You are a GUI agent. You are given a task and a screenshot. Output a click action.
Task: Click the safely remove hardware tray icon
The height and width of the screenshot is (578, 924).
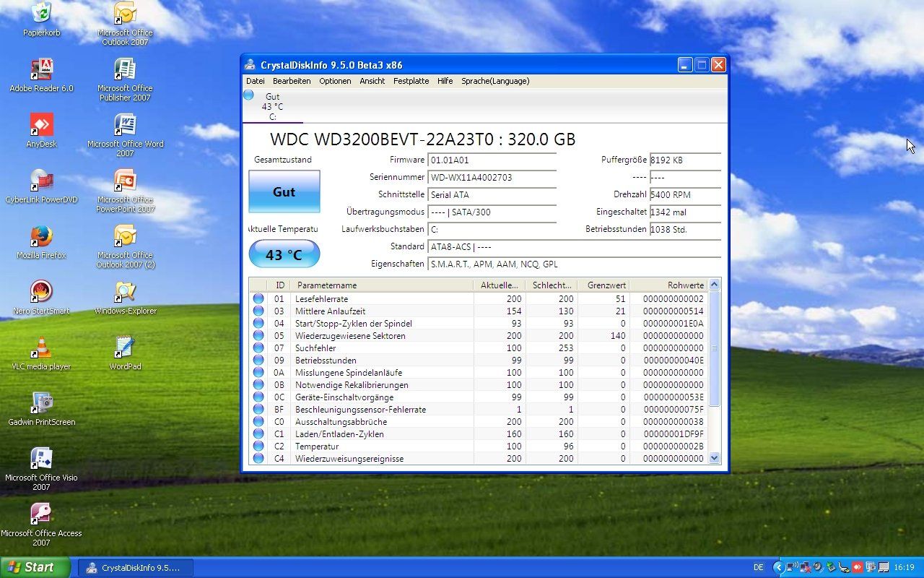pyautogui.click(x=832, y=567)
